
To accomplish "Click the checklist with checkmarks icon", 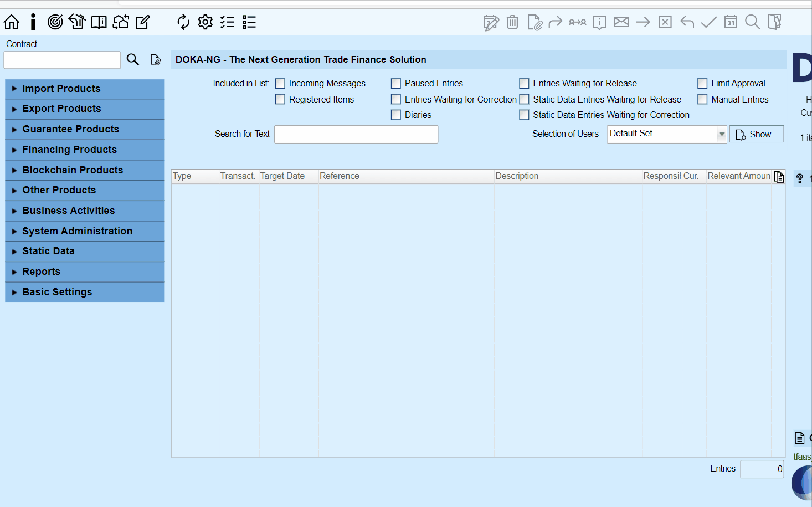I will pos(227,22).
